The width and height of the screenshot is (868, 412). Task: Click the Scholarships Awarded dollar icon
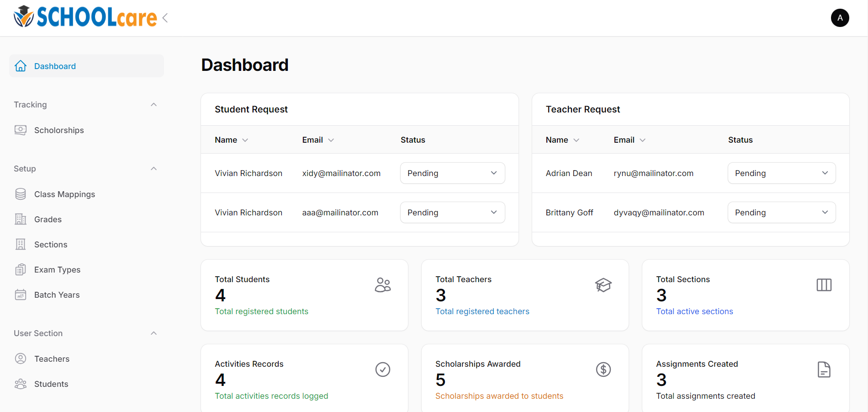603,369
